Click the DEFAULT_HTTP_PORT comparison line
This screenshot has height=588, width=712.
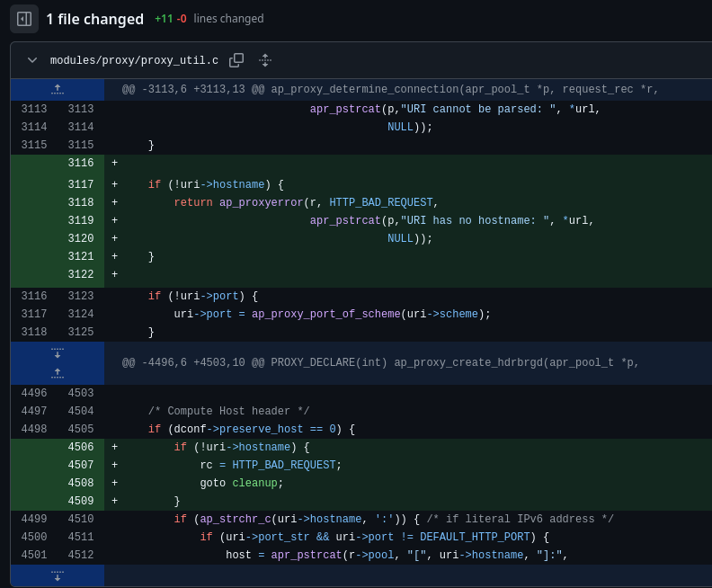pyautogui.click(x=375, y=537)
